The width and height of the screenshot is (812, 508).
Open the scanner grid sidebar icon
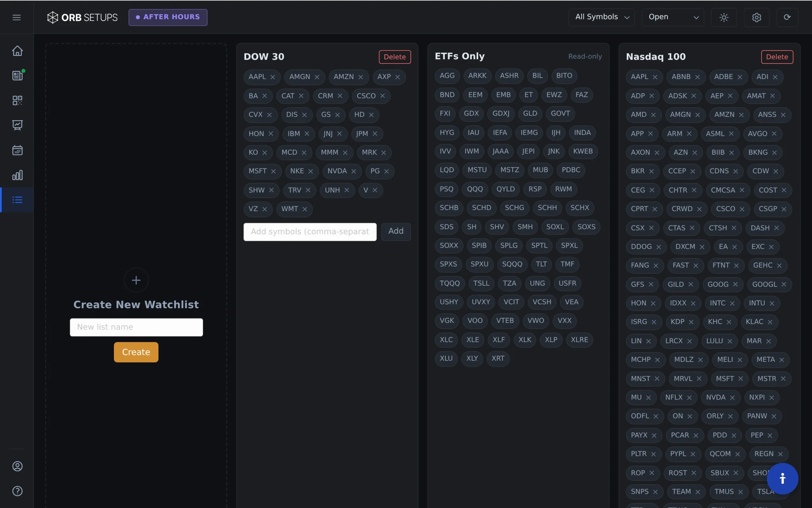pos(17,100)
